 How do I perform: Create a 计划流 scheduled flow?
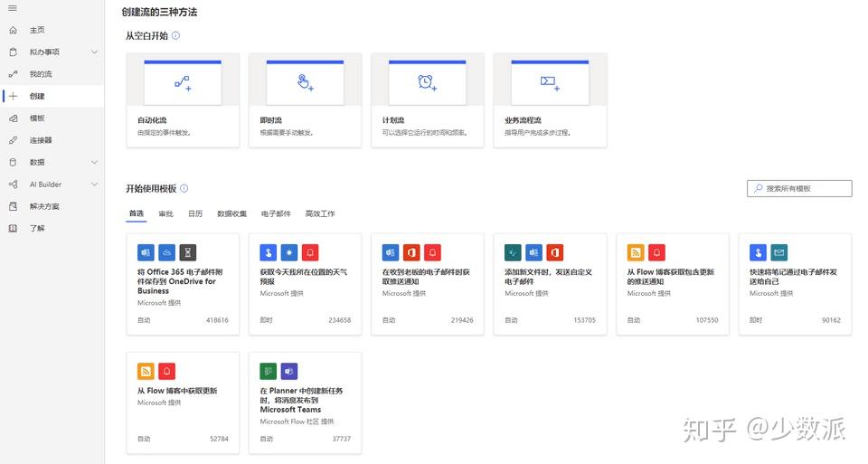point(428,100)
